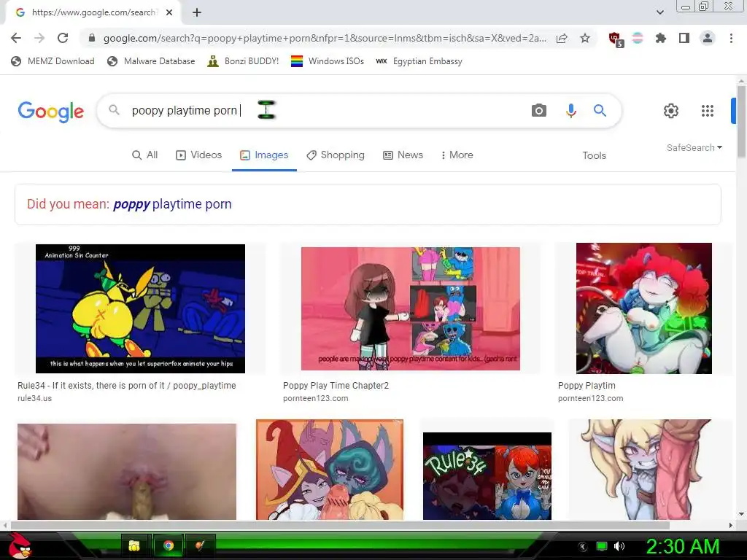Click the address bar URL
Viewport: 747px width, 560px height.
[x=324, y=38]
